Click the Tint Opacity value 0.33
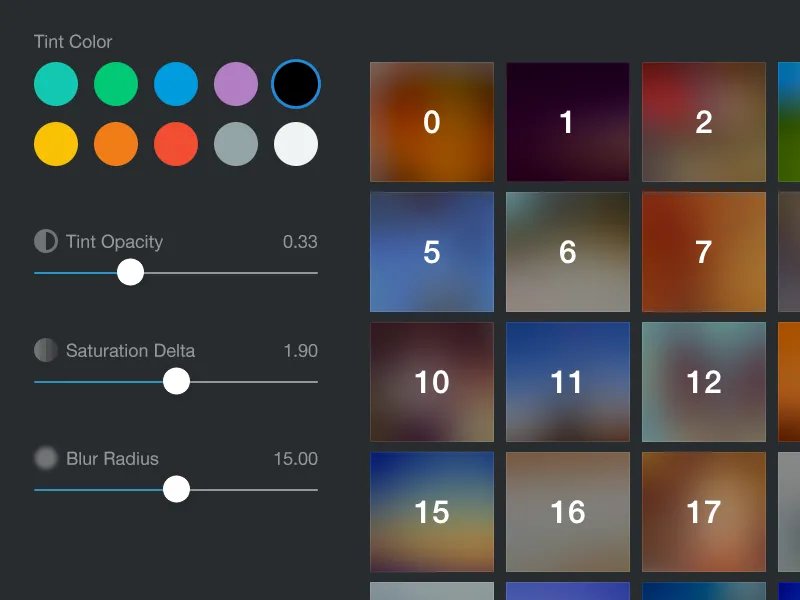Viewport: 800px width, 600px height. [x=300, y=242]
